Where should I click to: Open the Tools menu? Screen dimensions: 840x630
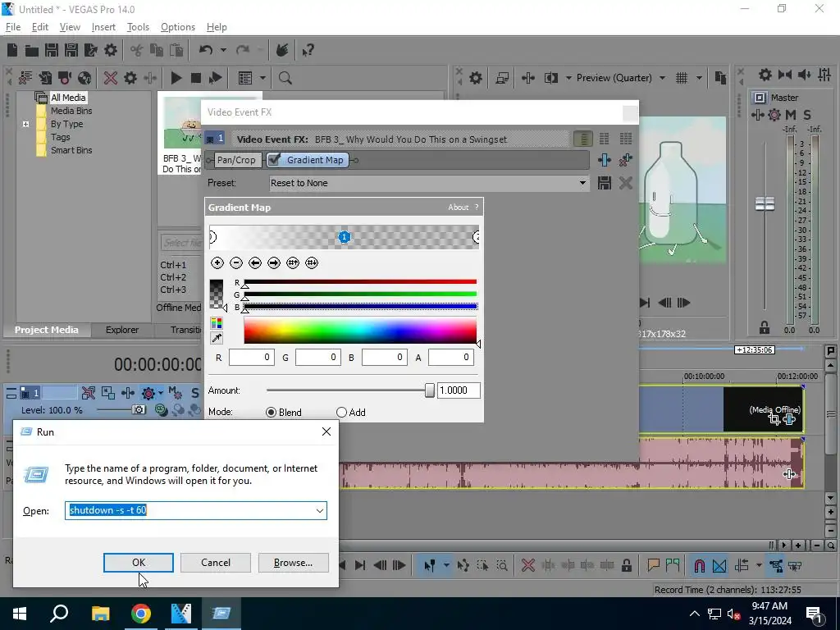(x=138, y=27)
